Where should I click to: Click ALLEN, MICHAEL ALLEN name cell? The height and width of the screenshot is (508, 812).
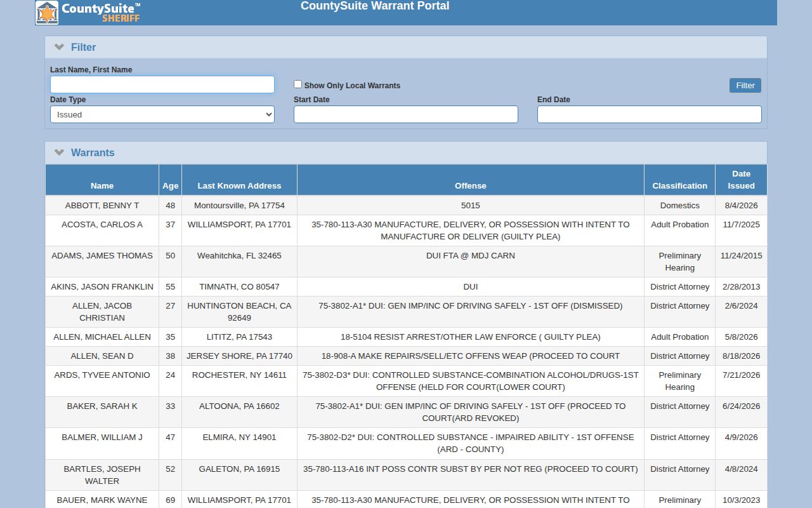point(102,337)
